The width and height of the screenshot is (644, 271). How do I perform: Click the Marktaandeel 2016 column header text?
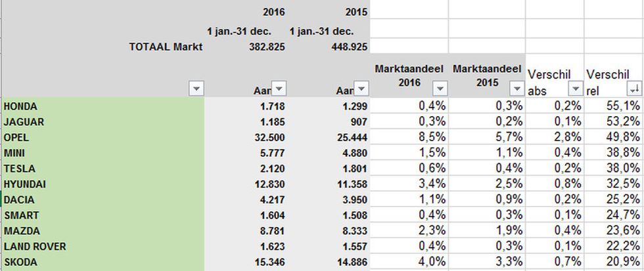tap(409, 75)
